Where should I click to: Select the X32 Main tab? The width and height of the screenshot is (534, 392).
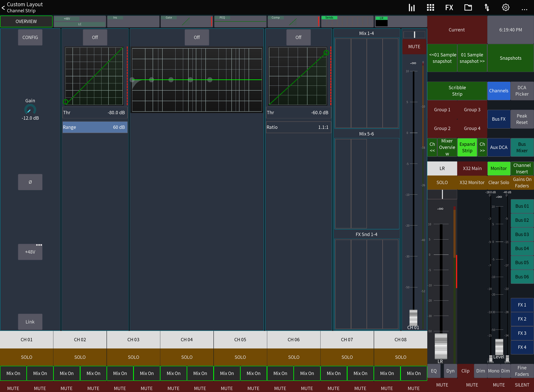tap(472, 168)
